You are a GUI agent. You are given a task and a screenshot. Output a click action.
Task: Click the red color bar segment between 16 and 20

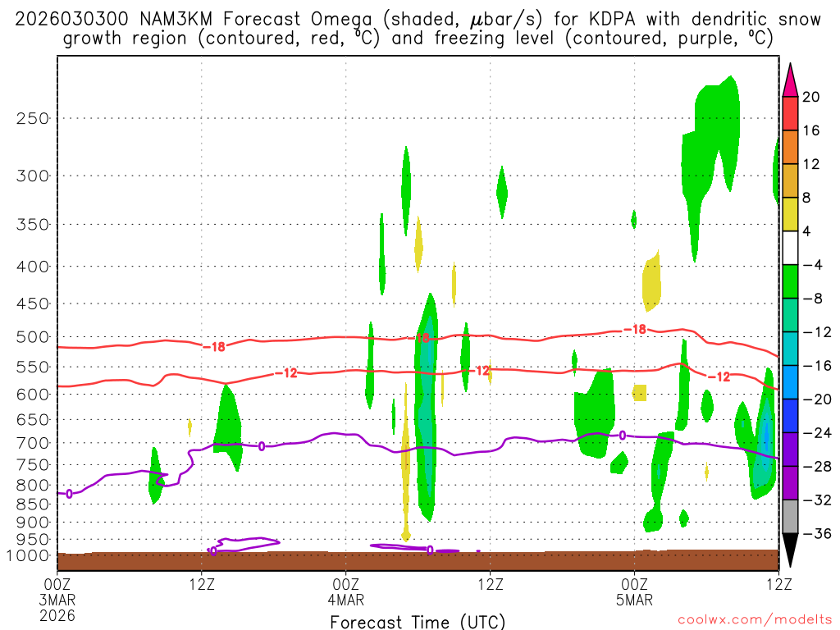coord(790,113)
